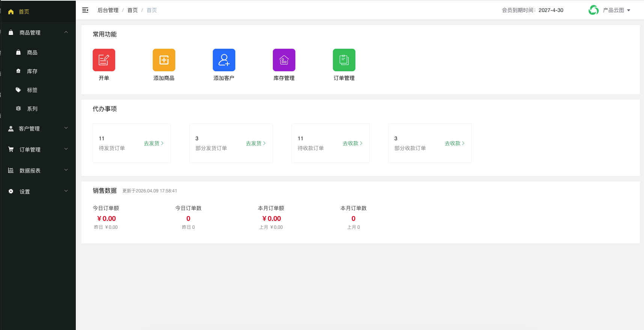Click the 添加商品 label text
This screenshot has height=330, width=644.
(164, 78)
